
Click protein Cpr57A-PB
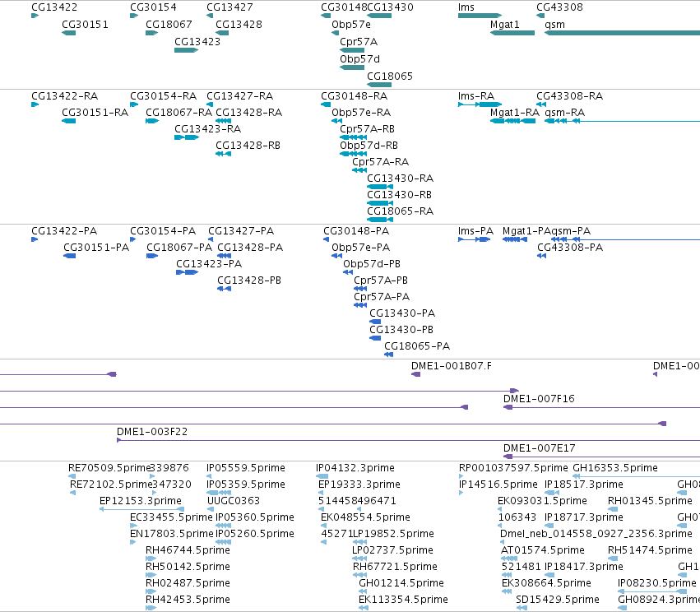pos(360,290)
